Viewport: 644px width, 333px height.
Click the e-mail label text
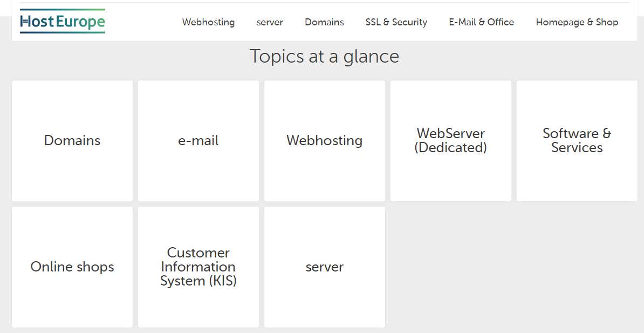point(198,141)
